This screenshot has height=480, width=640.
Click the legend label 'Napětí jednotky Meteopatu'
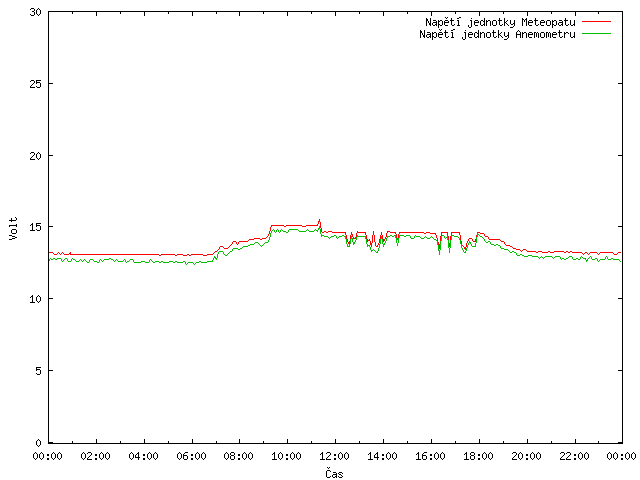click(x=500, y=22)
